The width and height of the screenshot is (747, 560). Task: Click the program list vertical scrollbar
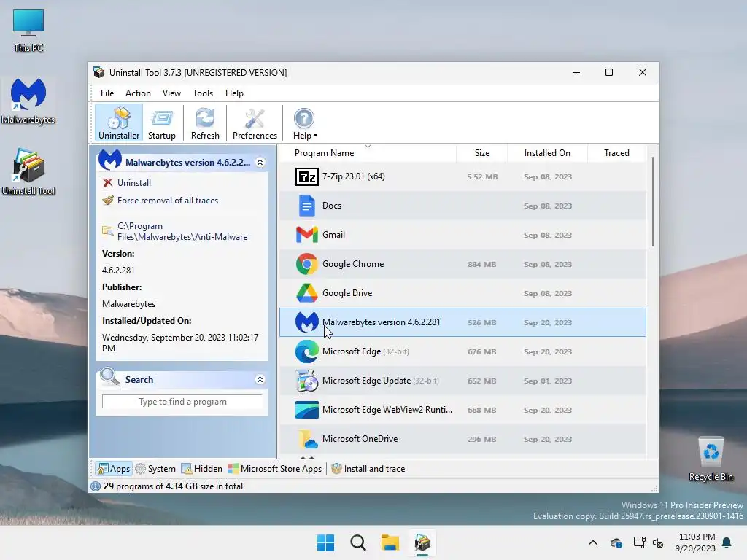(x=653, y=202)
